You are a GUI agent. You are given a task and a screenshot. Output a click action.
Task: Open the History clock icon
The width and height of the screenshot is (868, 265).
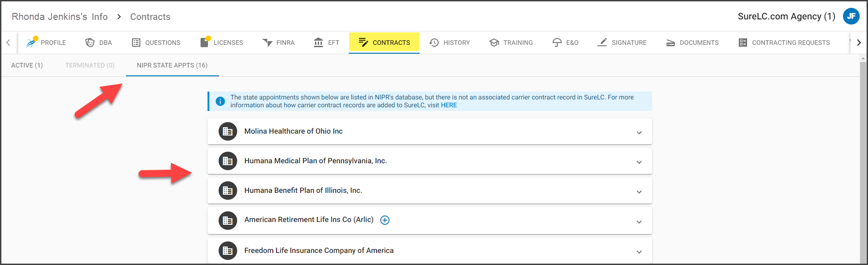[434, 43]
